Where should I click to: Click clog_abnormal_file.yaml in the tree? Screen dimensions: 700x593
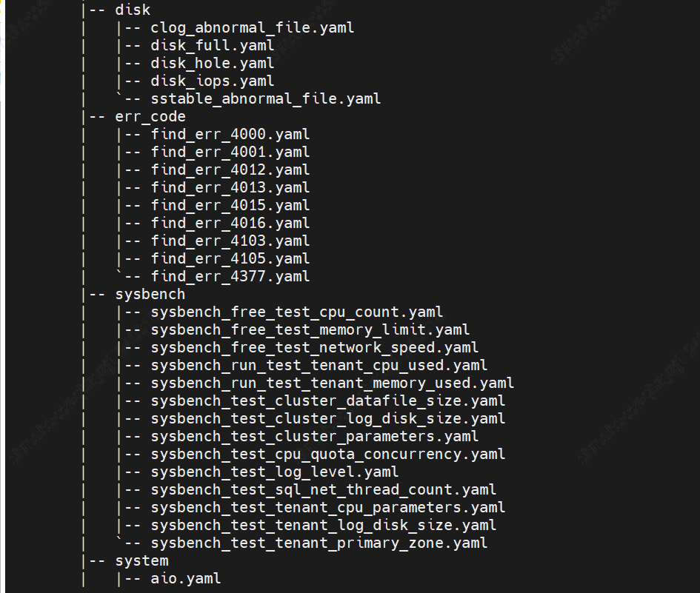pyautogui.click(x=253, y=27)
